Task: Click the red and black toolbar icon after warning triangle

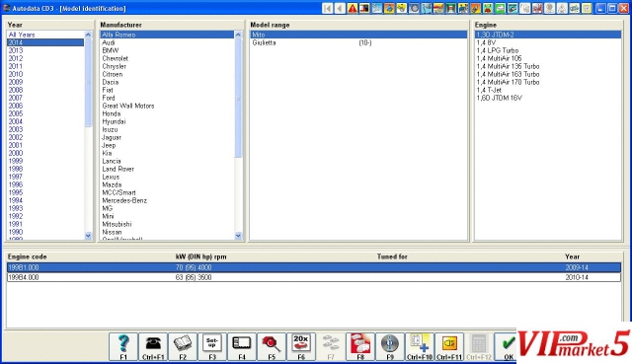Action: click(364, 8)
